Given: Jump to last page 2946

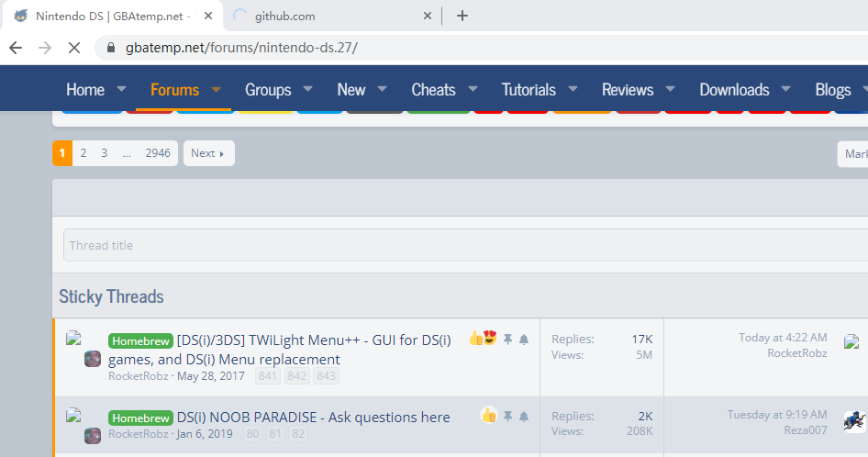Looking at the screenshot, I should [x=158, y=153].
